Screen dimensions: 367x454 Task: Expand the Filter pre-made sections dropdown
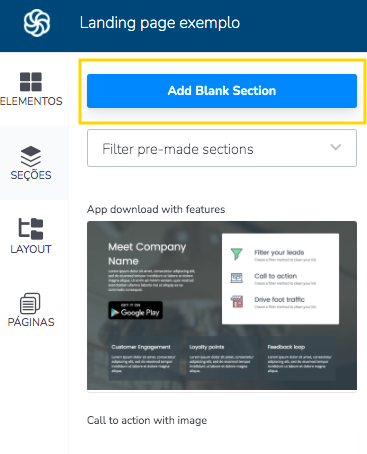pyautogui.click(x=222, y=148)
